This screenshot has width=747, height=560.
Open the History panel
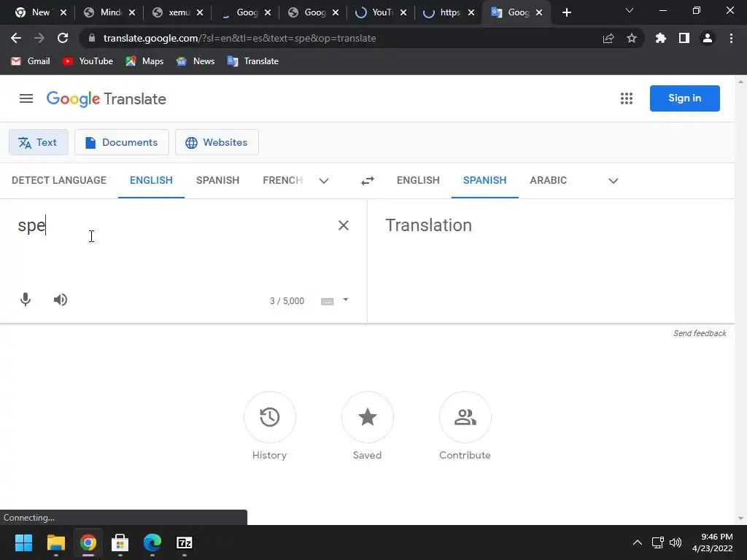(270, 417)
